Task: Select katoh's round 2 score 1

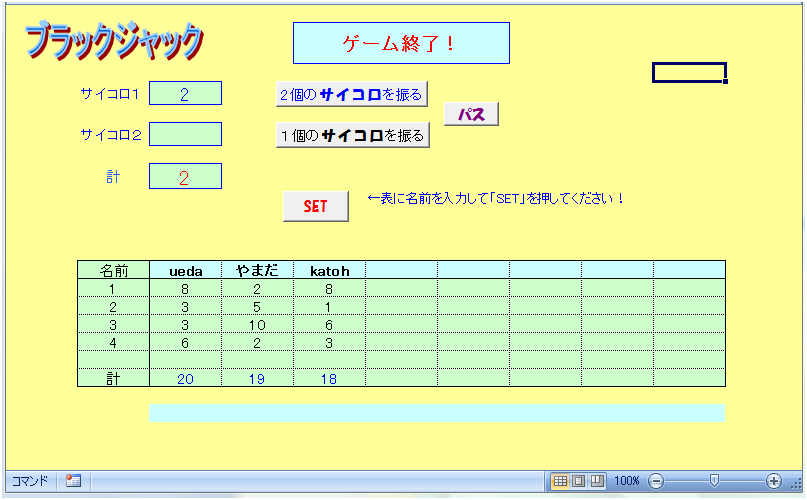Action: (x=329, y=306)
